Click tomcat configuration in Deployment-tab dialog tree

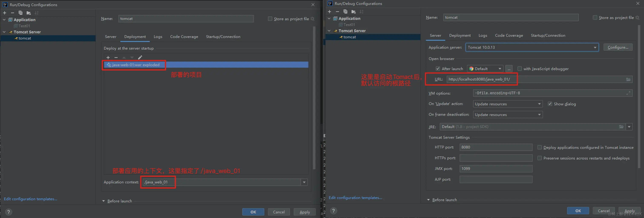click(25, 38)
